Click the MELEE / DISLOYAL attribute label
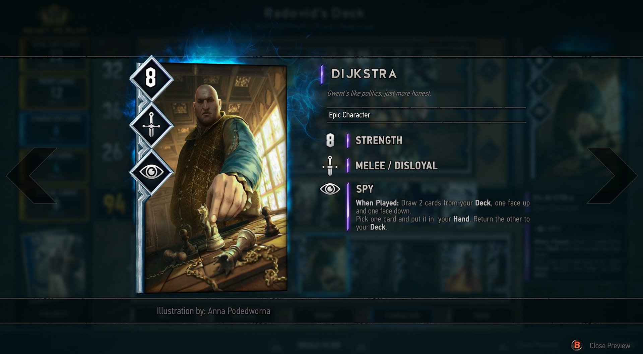Viewport: 644px width, 354px height. [x=396, y=166]
